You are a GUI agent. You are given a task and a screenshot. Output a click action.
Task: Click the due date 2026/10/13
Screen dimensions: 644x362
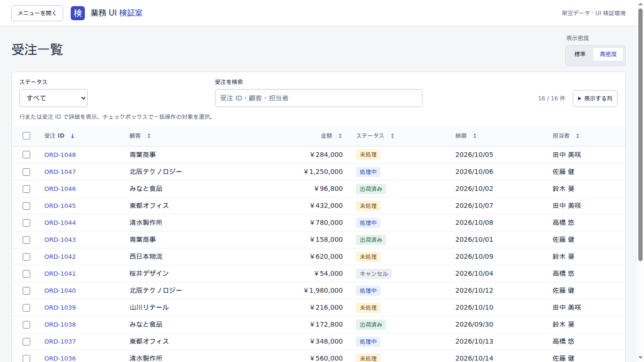click(x=474, y=341)
